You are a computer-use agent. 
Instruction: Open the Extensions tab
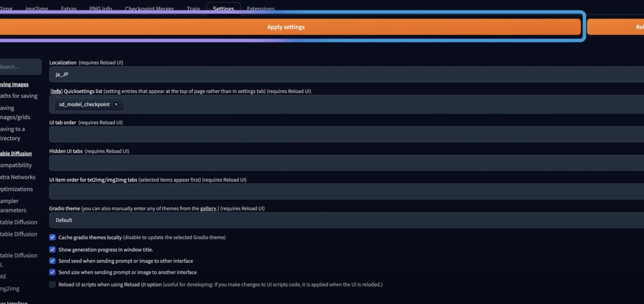260,8
